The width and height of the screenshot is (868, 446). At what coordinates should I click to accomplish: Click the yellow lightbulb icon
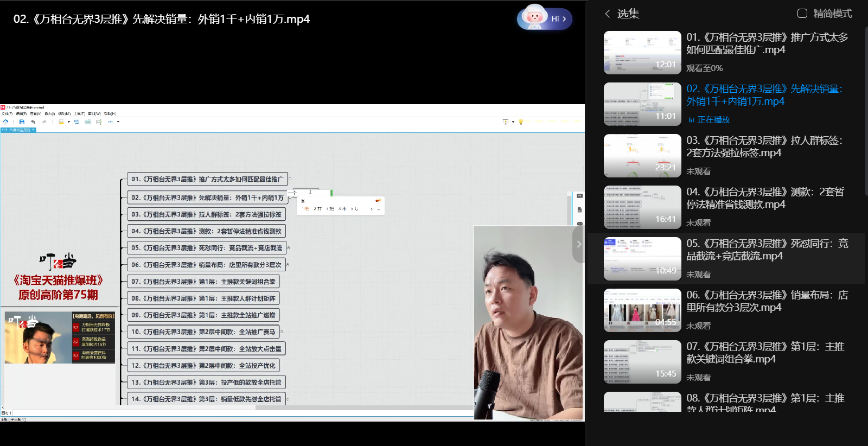[x=521, y=122]
